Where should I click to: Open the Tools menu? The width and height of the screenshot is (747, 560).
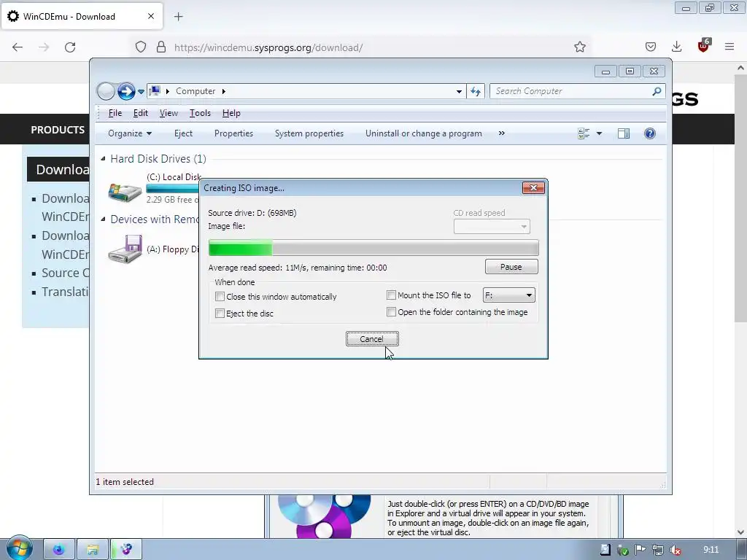pyautogui.click(x=200, y=113)
